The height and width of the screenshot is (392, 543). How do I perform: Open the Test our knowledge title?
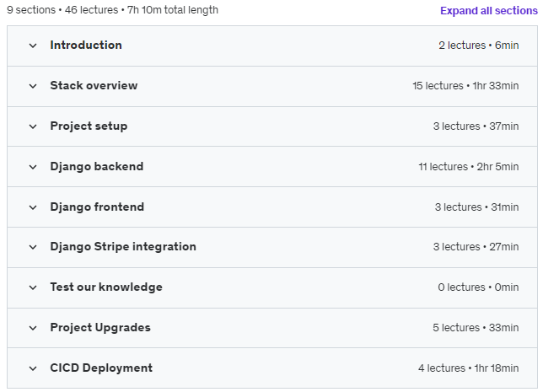coord(106,287)
